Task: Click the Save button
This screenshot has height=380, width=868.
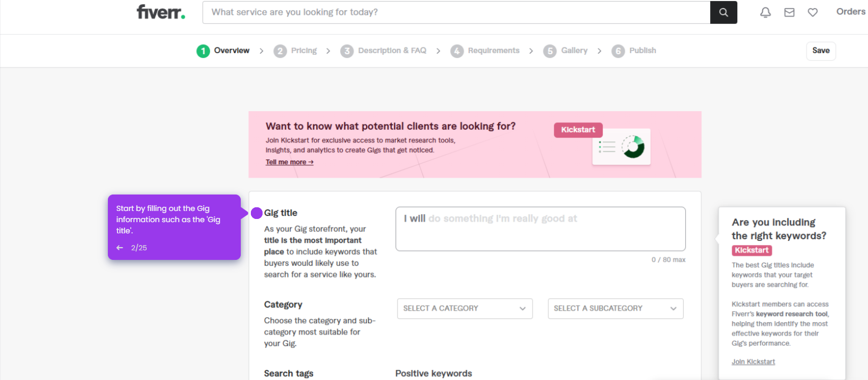Action: [821, 50]
